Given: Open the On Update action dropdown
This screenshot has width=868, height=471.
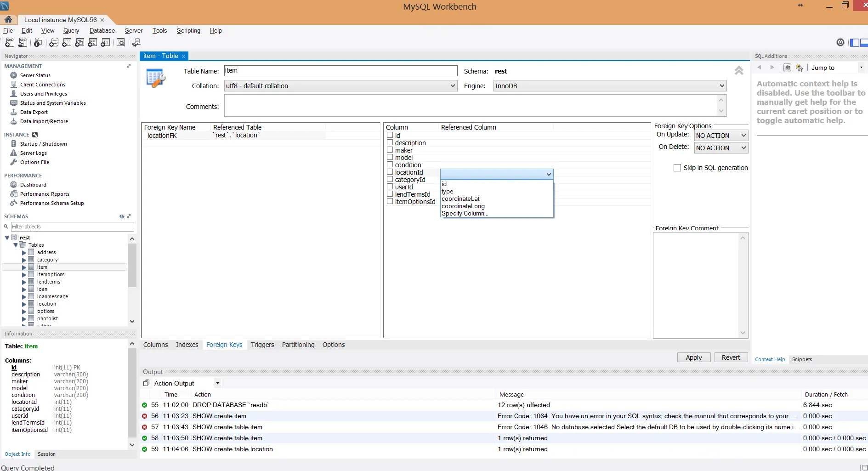Looking at the screenshot, I should [x=721, y=136].
